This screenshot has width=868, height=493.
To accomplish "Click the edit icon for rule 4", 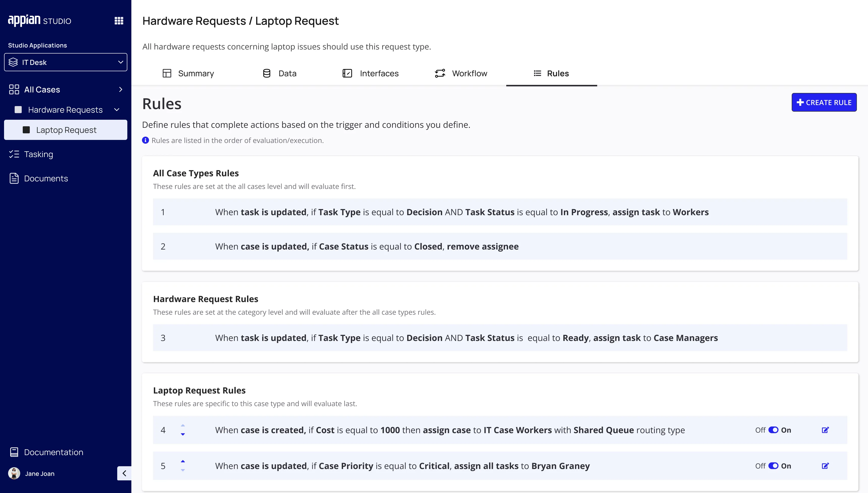I will coord(825,430).
